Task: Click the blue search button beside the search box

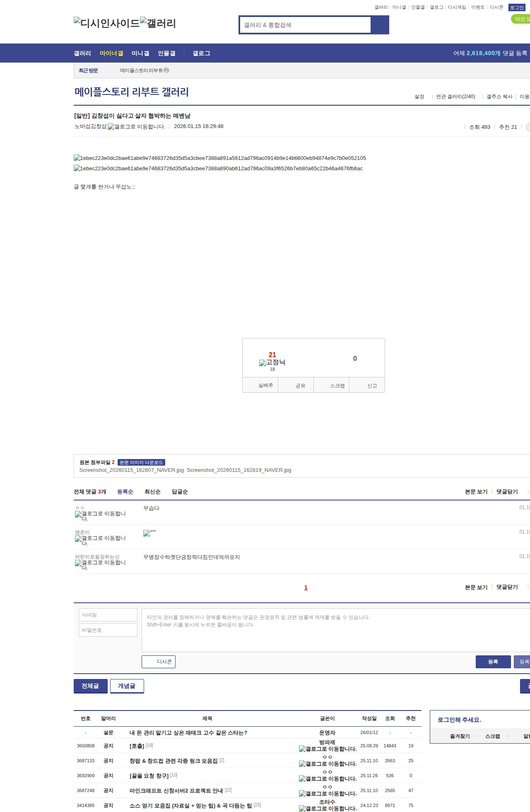Action: [380, 25]
